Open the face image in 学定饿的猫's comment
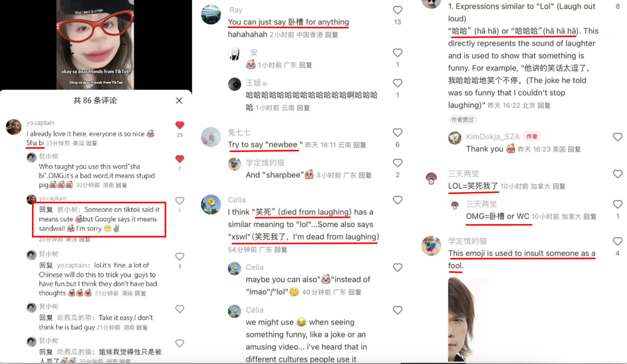Screen dimensions: 627x364 [468, 319]
